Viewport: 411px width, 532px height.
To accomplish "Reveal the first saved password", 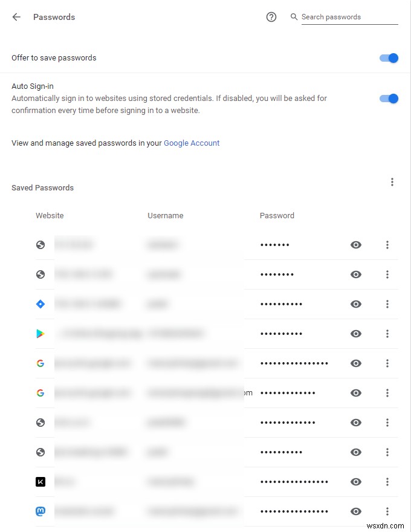I will click(x=355, y=245).
